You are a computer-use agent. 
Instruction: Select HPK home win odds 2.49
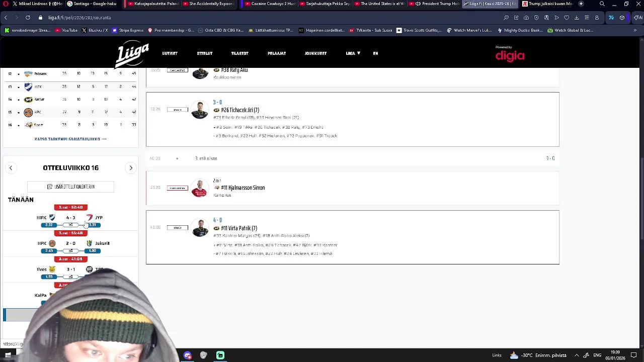[x=49, y=250]
